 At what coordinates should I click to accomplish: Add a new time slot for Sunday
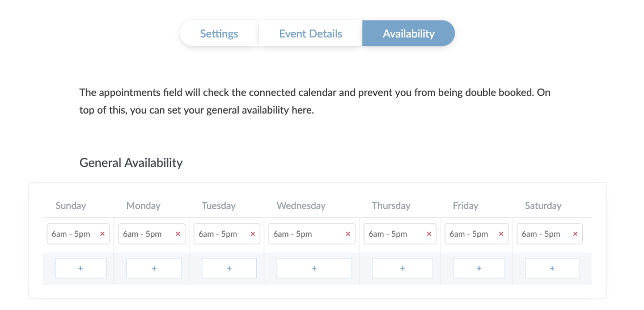click(x=80, y=268)
